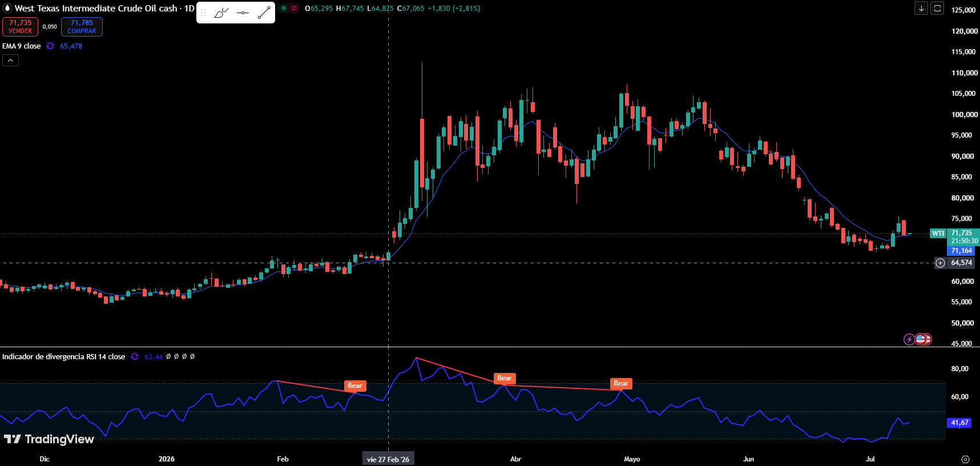Open the download arrow menu
The height and width of the screenshot is (466, 980).
point(921,8)
